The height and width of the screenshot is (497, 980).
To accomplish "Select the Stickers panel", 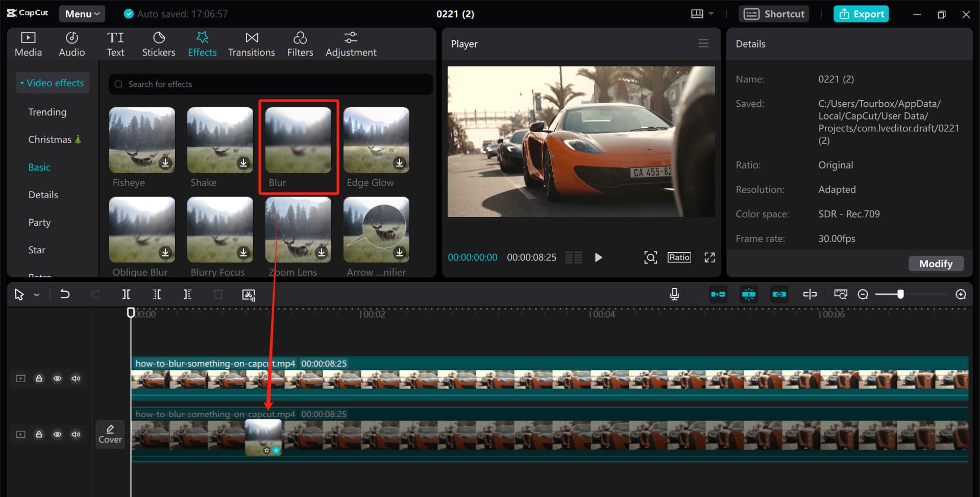I will pos(159,43).
